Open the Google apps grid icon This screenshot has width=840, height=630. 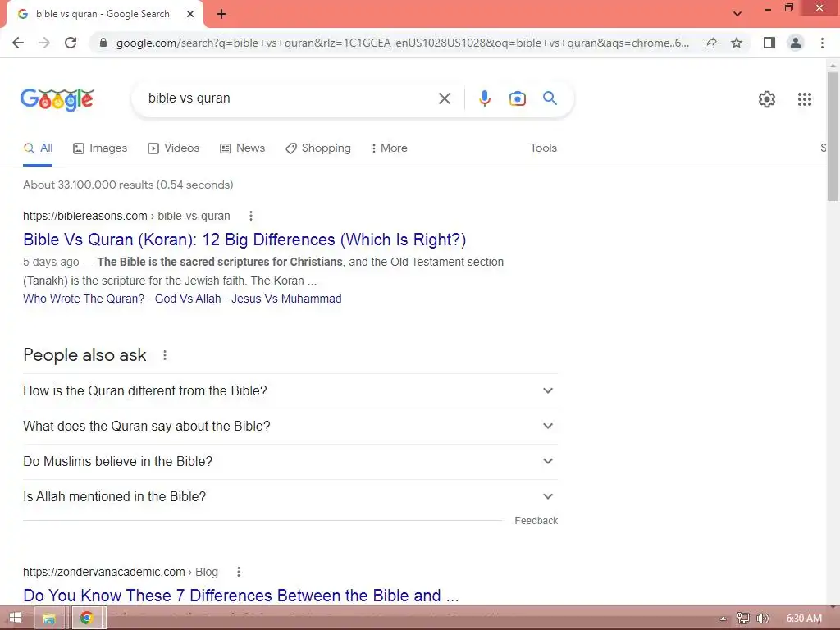click(805, 99)
